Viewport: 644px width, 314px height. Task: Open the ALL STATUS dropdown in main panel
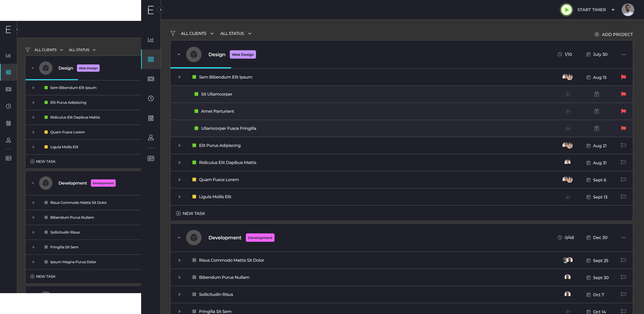coord(236,34)
